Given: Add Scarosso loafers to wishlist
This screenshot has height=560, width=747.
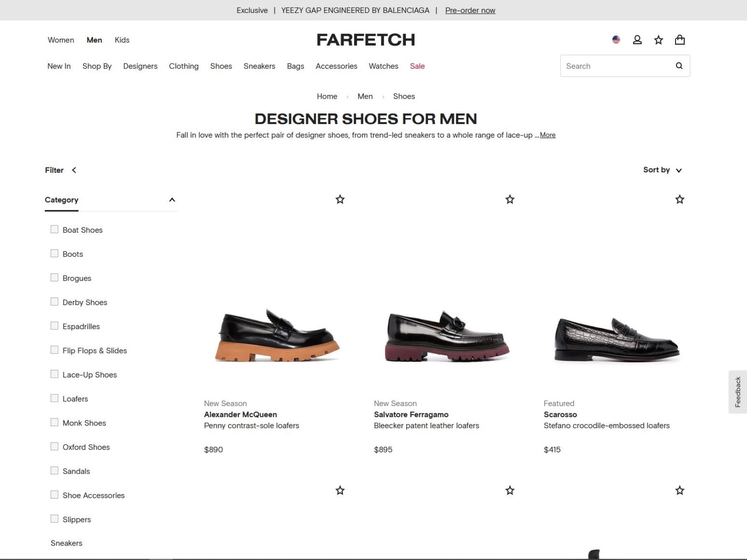Looking at the screenshot, I should pos(680,199).
